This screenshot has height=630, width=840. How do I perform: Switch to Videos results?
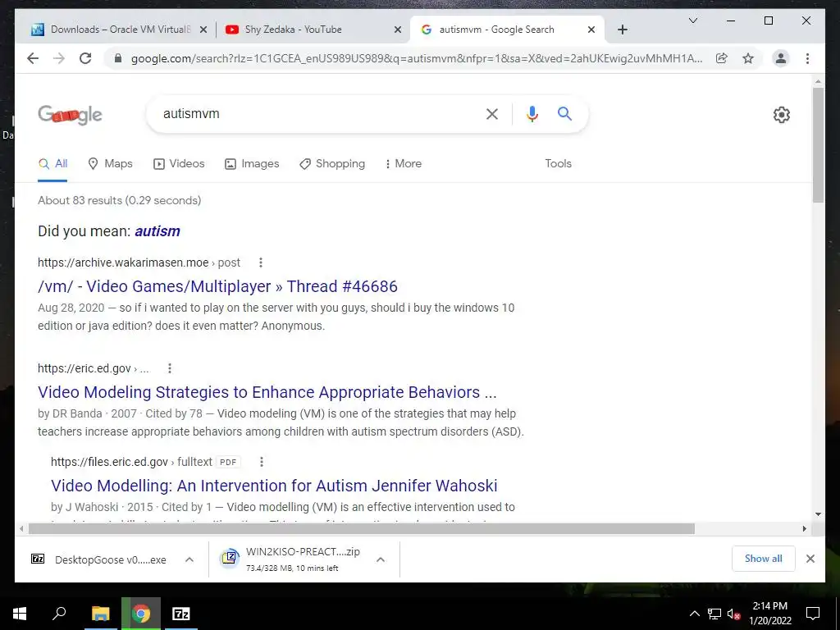click(x=179, y=163)
